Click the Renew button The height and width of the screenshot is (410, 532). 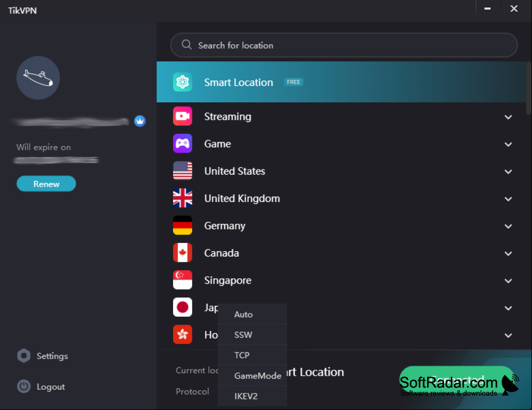coord(46,184)
